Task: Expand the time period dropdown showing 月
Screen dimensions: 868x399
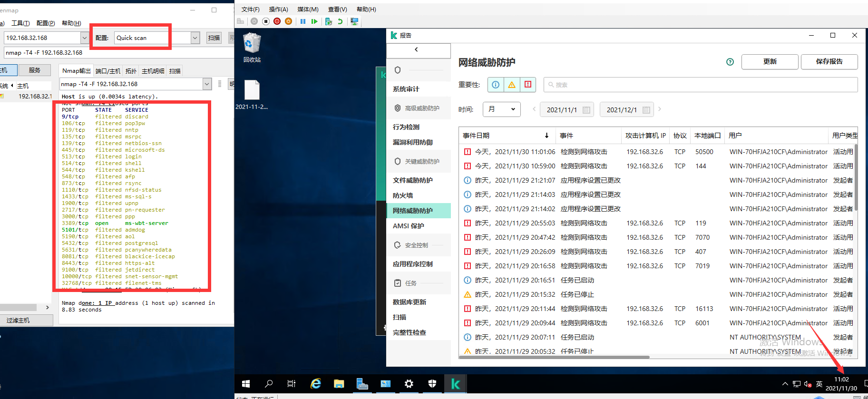Action: coord(502,109)
